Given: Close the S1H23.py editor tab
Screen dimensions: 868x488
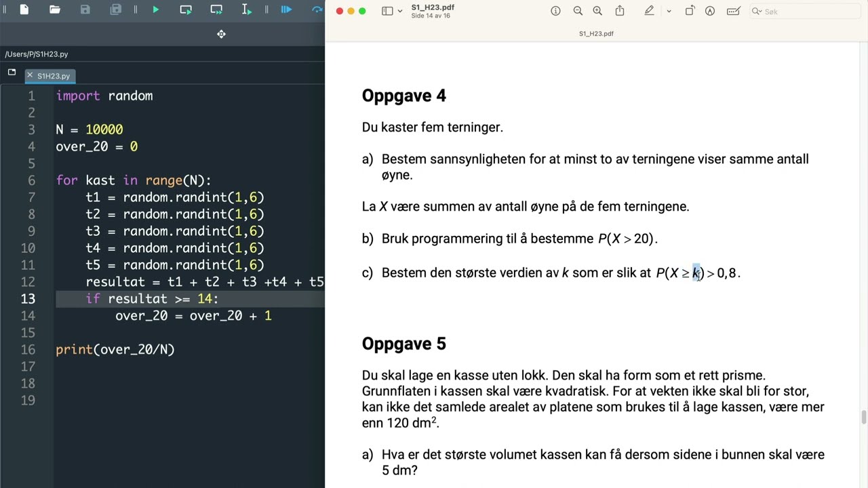Looking at the screenshot, I should (x=30, y=75).
